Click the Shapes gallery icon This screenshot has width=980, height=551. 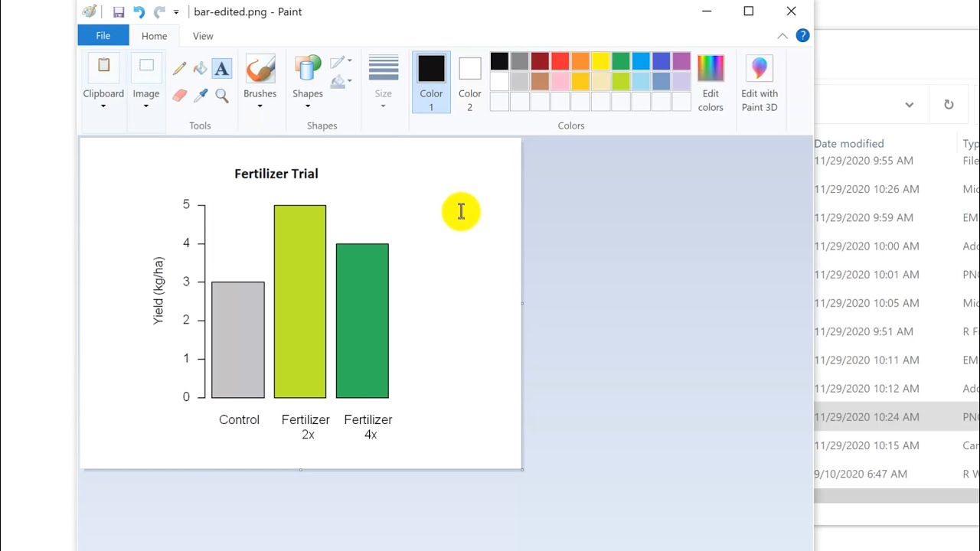(x=308, y=69)
